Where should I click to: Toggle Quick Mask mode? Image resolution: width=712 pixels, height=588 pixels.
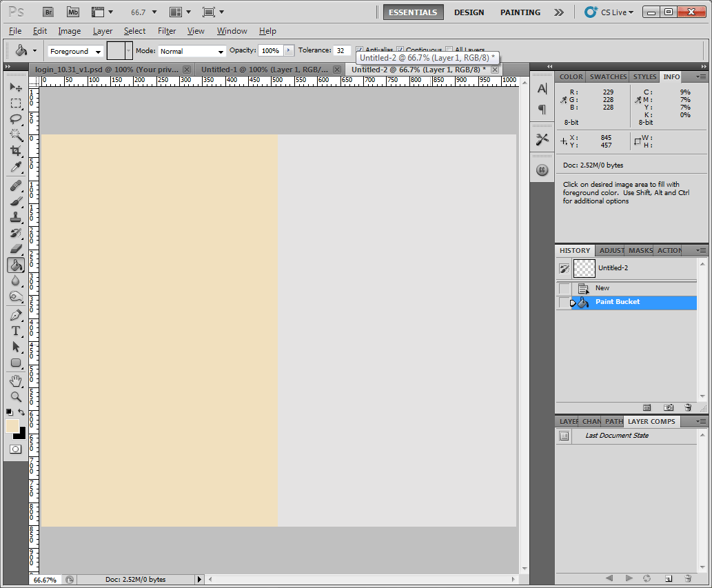15,449
